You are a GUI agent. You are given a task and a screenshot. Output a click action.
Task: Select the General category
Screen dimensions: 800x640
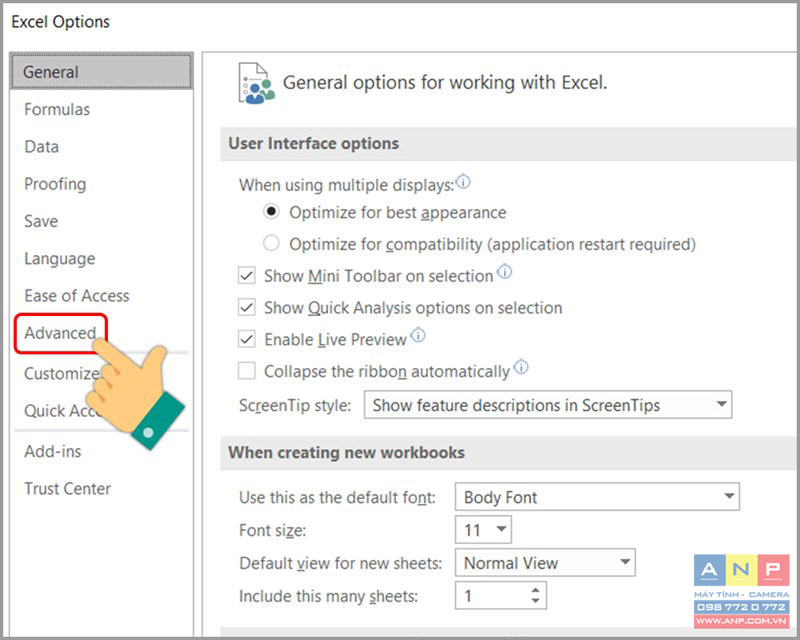101,71
